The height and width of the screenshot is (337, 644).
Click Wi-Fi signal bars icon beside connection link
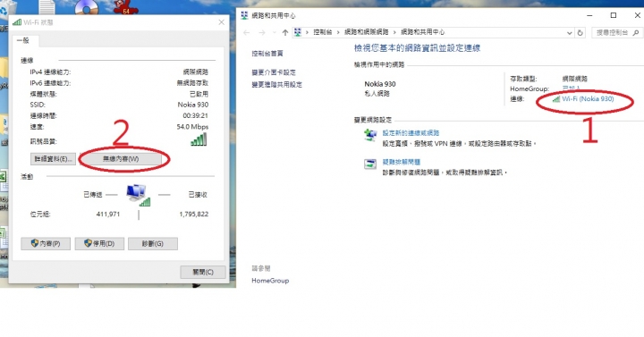pos(556,99)
